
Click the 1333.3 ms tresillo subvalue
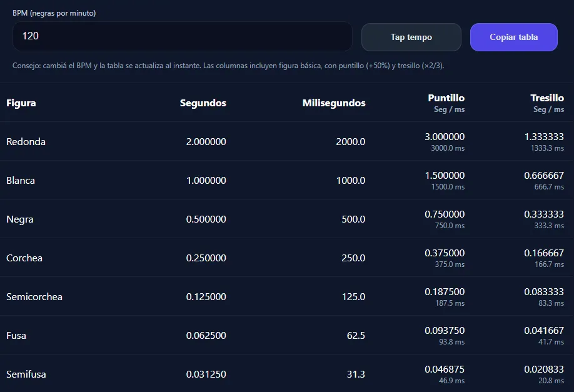[547, 148]
